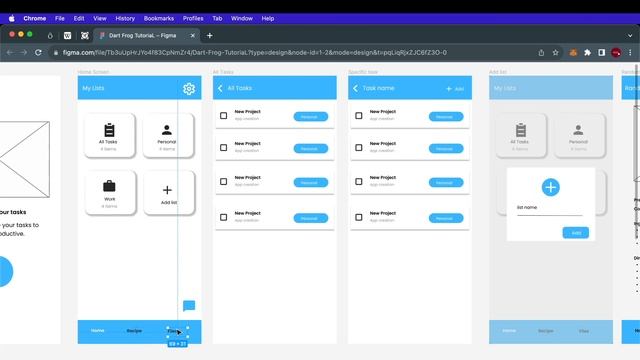Click the Home Screen frame label
The width and height of the screenshot is (640, 360).
coord(93,72)
